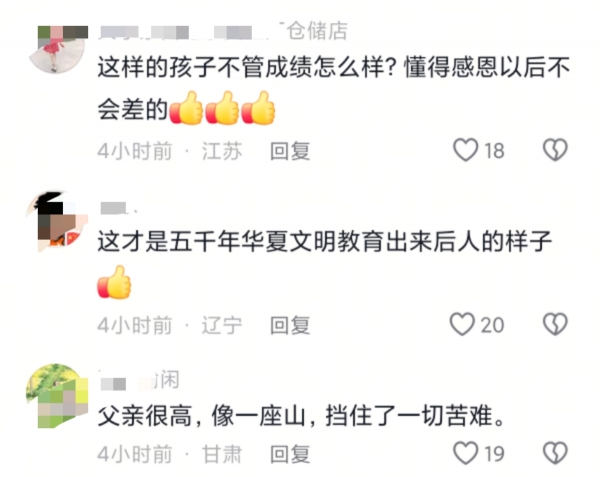
Task: Reply to the Gansu comment via 回复
Action: coord(290,454)
